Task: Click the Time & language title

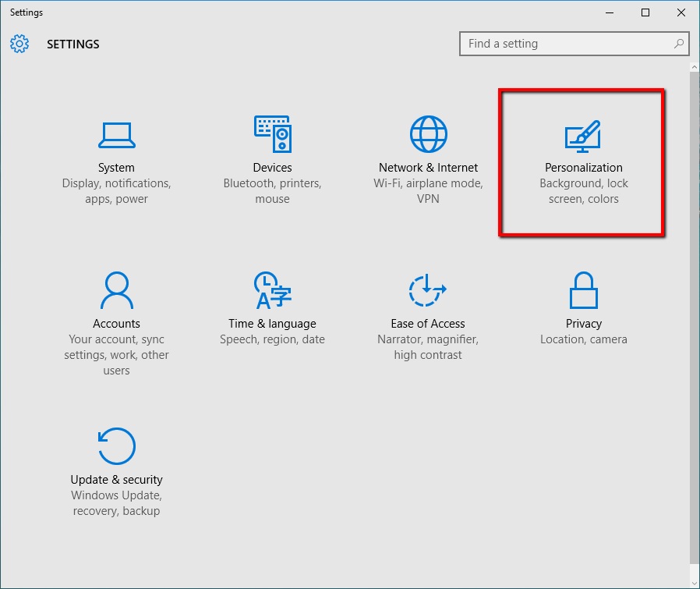Action: click(x=272, y=324)
